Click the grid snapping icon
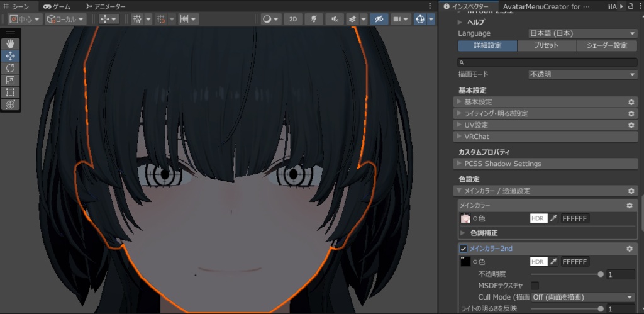This screenshot has width=644, height=314. [x=162, y=19]
